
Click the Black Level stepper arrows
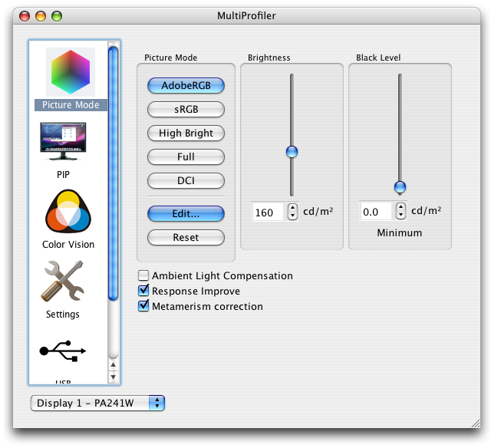(x=400, y=212)
